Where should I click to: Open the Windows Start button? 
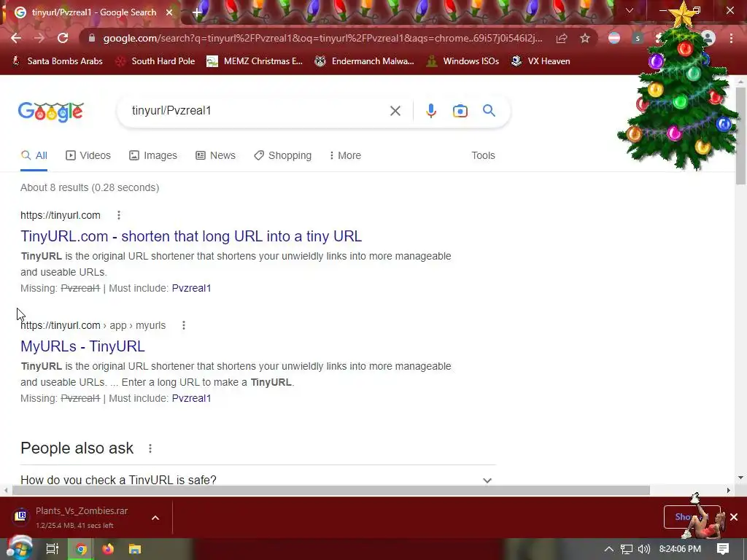(x=18, y=549)
